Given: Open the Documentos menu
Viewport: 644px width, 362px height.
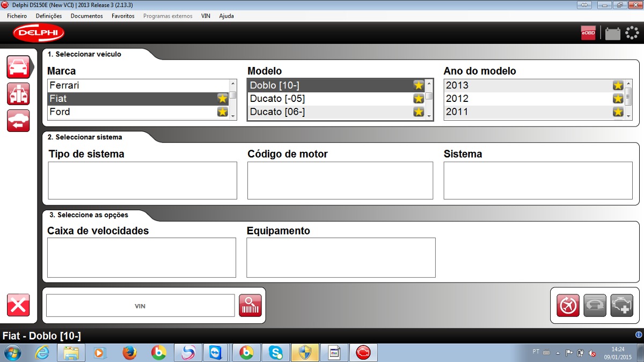Looking at the screenshot, I should pyautogui.click(x=87, y=16).
